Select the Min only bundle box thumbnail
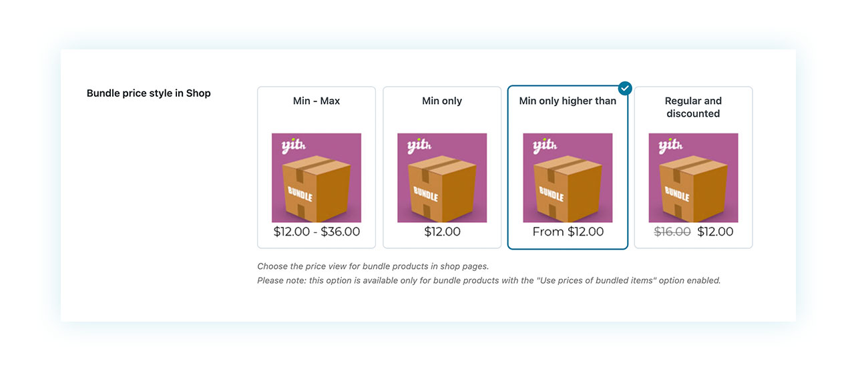Viewport: 868px width, 369px height. pyautogui.click(x=442, y=178)
